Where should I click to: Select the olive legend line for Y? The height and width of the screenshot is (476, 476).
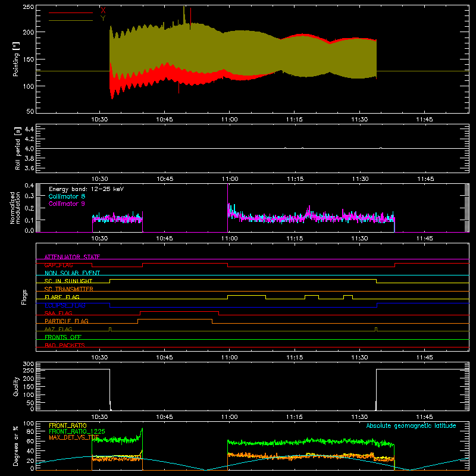point(71,21)
